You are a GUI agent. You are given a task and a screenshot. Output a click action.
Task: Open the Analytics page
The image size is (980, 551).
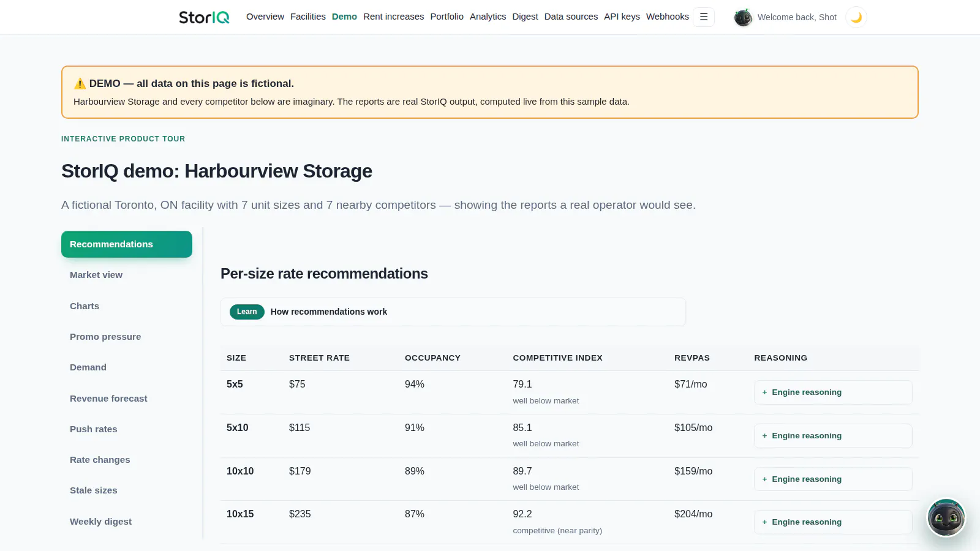(488, 17)
